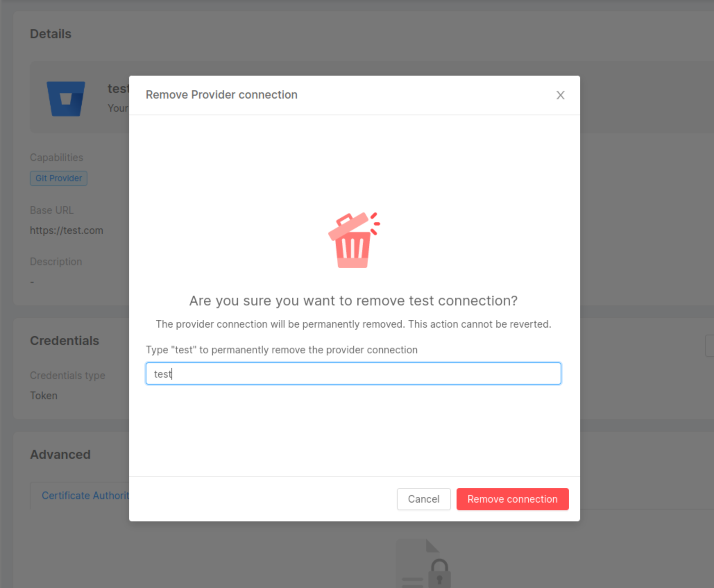Viewport: 714px width, 588px height.
Task: Click the Credentials section heading
Action: click(x=64, y=341)
